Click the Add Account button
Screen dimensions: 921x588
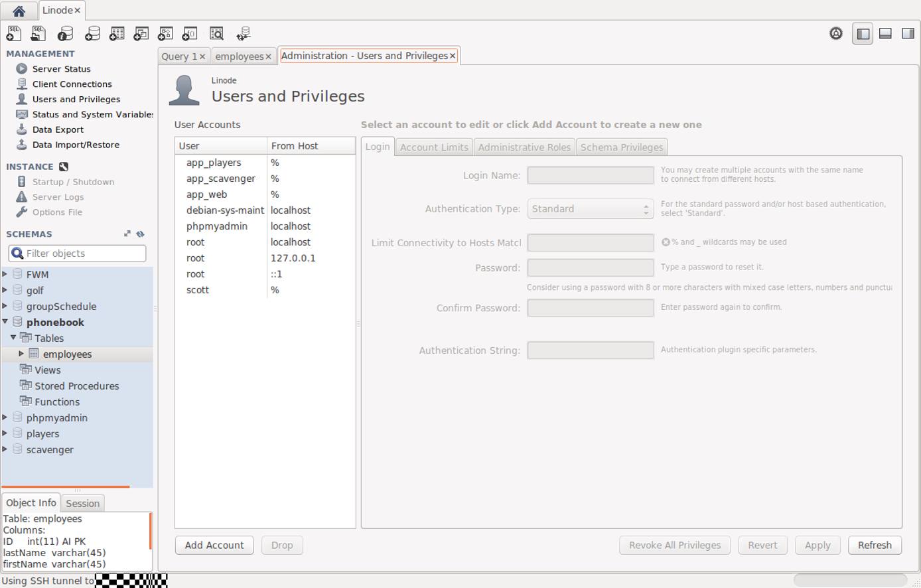(x=214, y=545)
